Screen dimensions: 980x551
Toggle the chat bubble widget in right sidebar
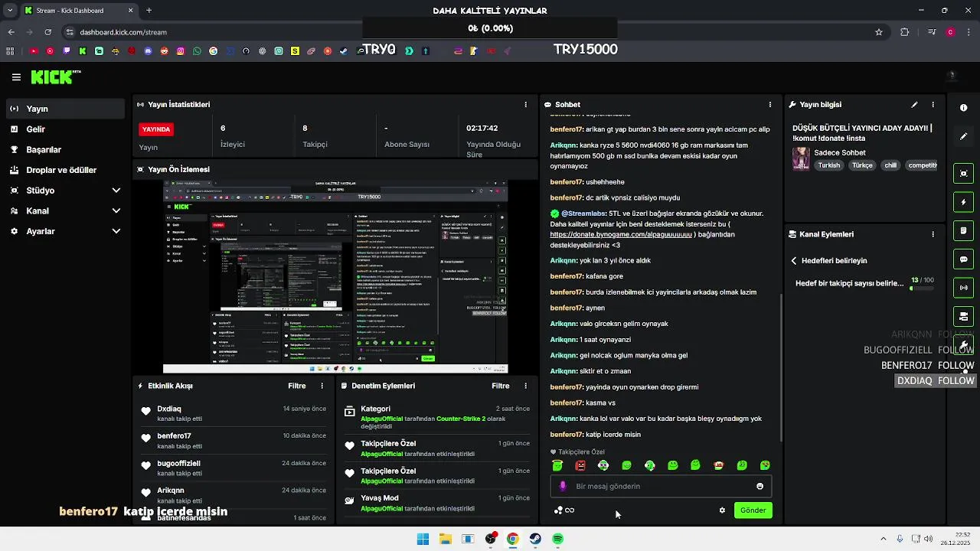click(963, 259)
